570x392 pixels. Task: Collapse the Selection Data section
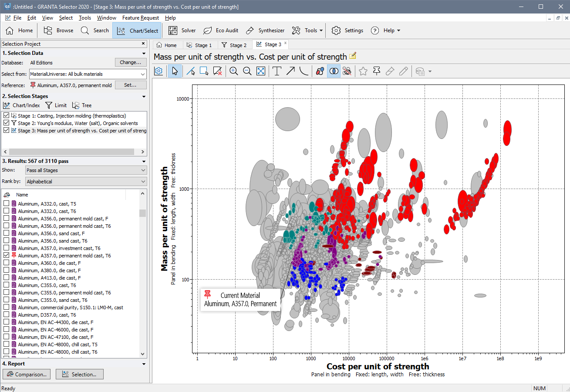[144, 53]
